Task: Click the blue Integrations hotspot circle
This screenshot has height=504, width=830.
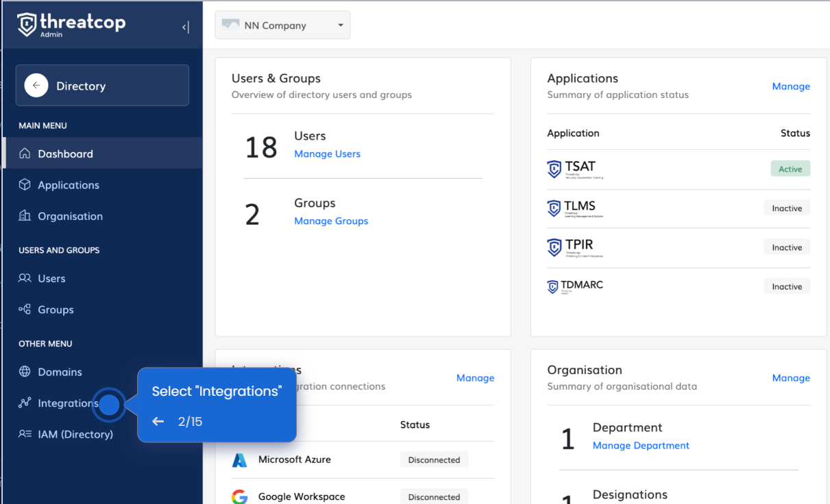Action: click(x=110, y=405)
